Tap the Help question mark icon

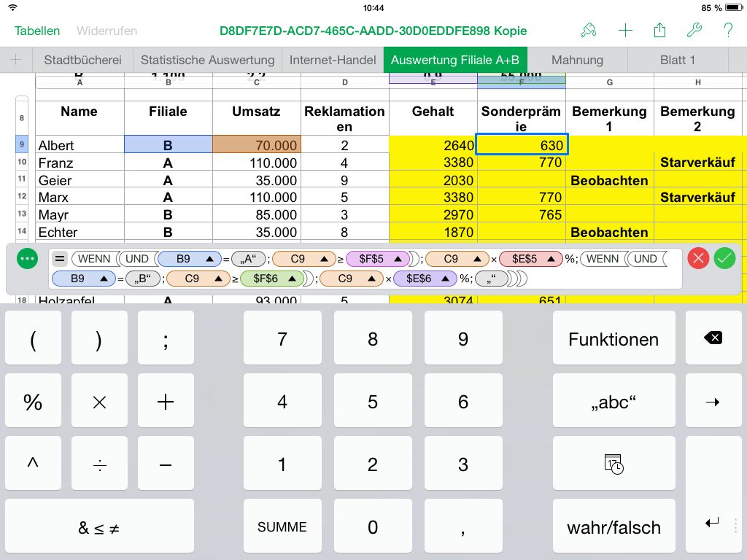(727, 31)
